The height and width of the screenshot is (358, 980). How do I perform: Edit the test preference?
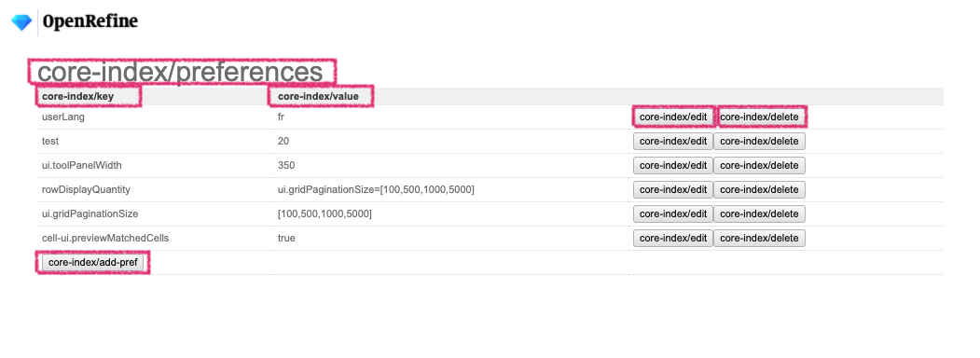[x=673, y=141]
